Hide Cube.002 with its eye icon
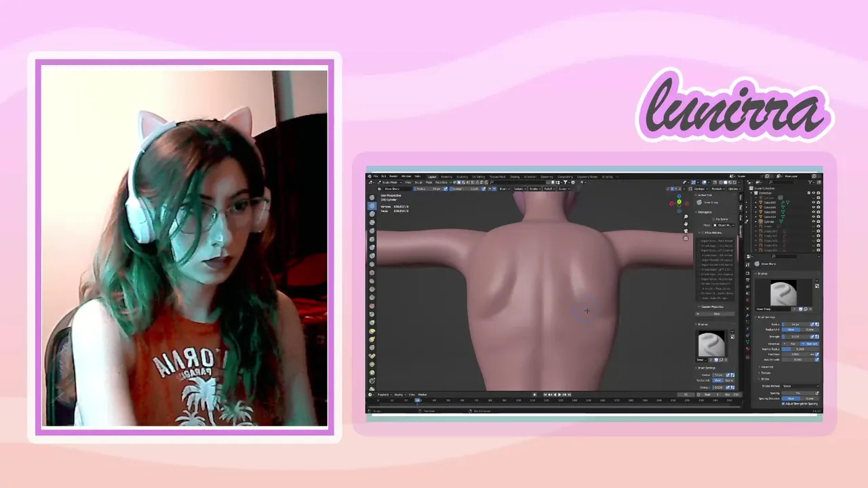This screenshot has width=868, height=488. 813,203
